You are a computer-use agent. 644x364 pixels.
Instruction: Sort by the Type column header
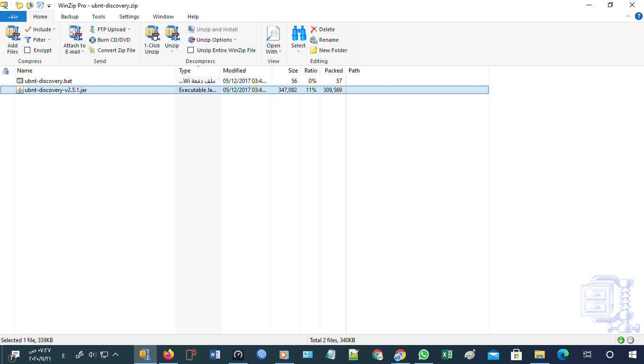coord(198,71)
